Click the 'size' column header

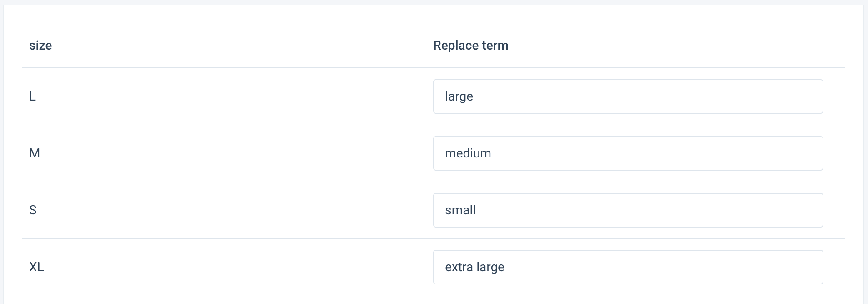40,46
